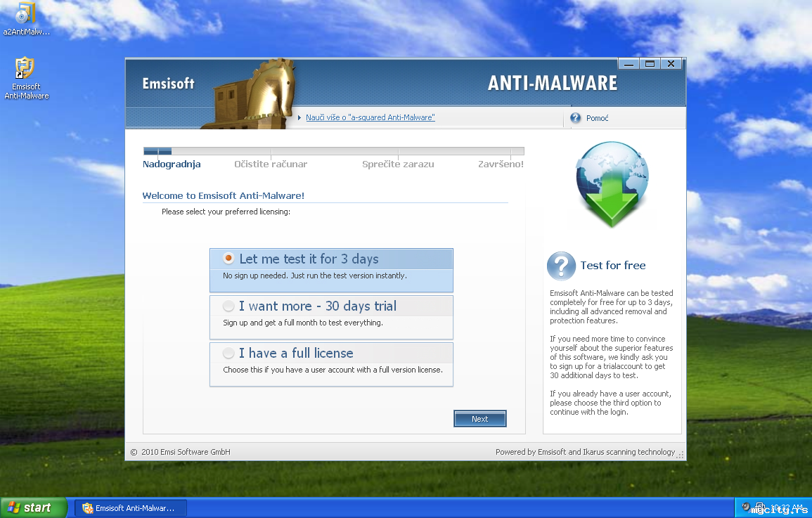Viewport: 812px width, 518px height.
Task: Click the ANTI-MALWARE title text
Action: (553, 83)
